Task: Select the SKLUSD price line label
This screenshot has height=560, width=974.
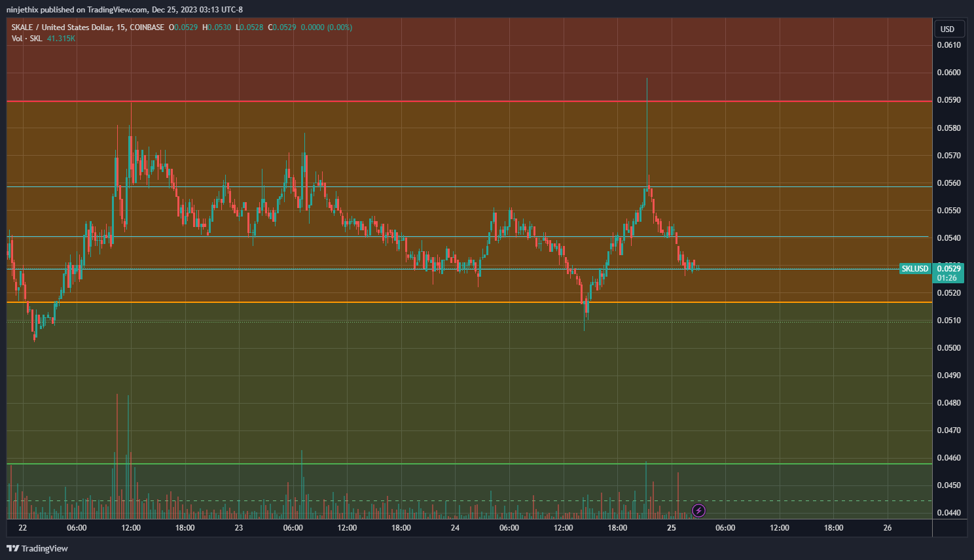Action: pyautogui.click(x=914, y=269)
